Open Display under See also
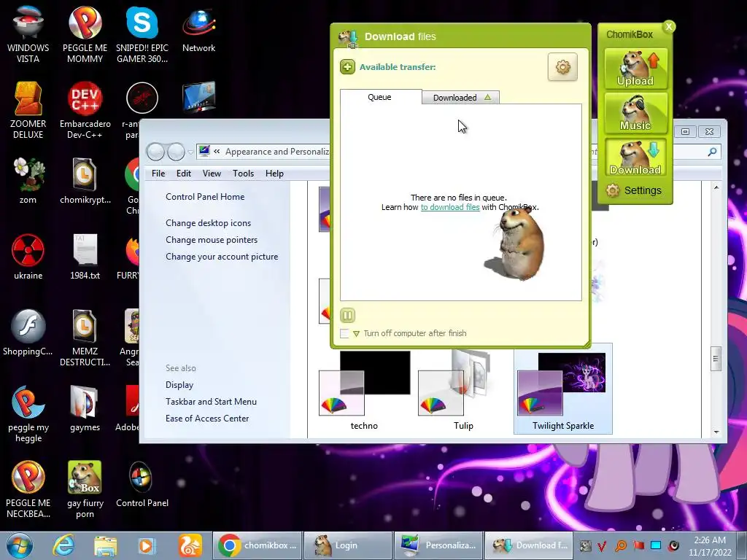This screenshot has width=747, height=560. point(179,385)
